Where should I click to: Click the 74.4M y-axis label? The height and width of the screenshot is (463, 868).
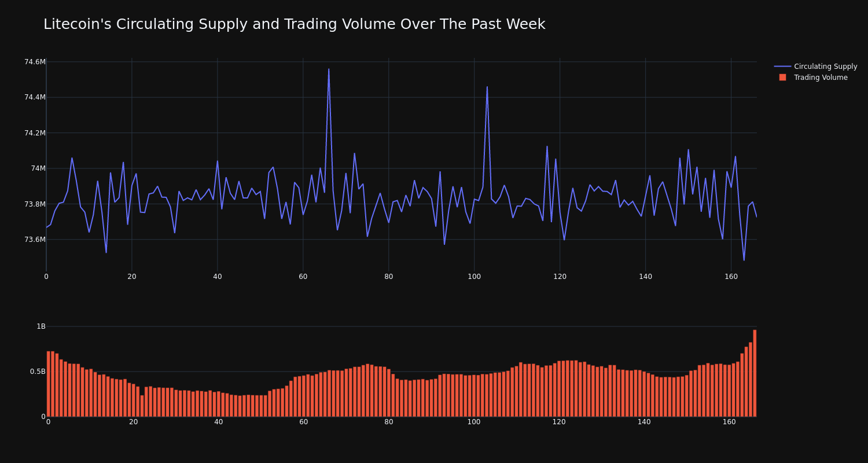click(35, 97)
